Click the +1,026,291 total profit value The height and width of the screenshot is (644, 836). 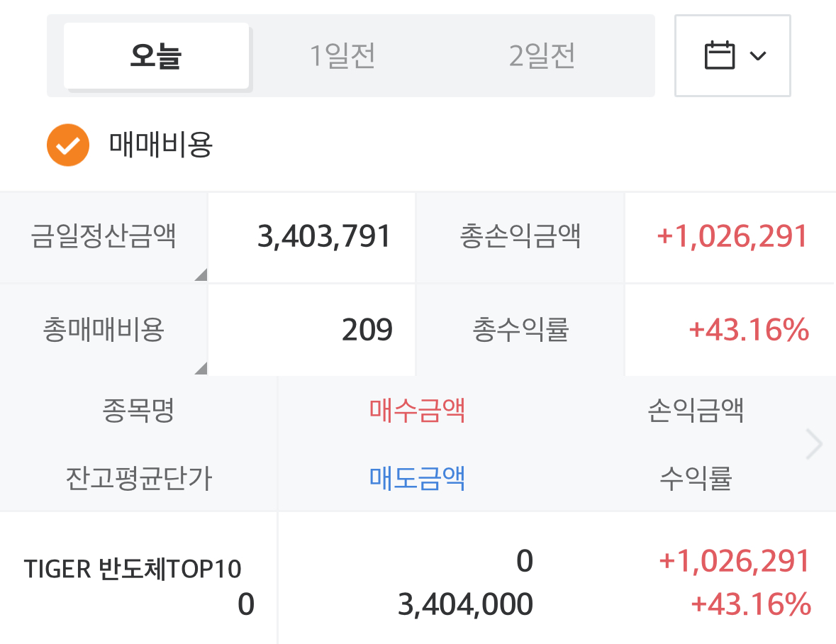point(732,237)
